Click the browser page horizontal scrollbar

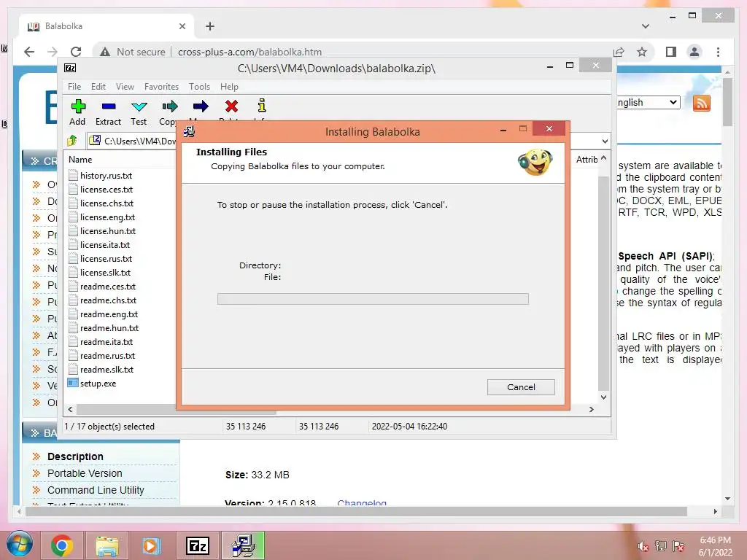point(356,511)
